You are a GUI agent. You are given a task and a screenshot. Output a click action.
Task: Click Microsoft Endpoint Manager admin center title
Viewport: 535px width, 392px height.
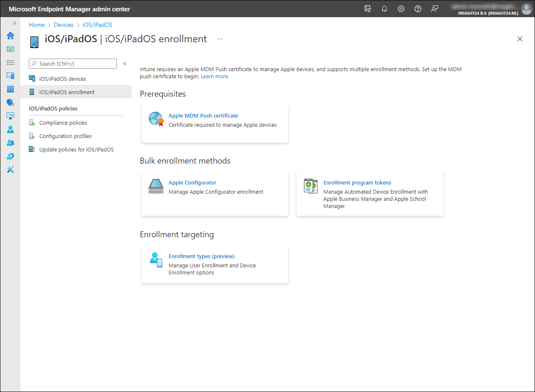tap(69, 9)
